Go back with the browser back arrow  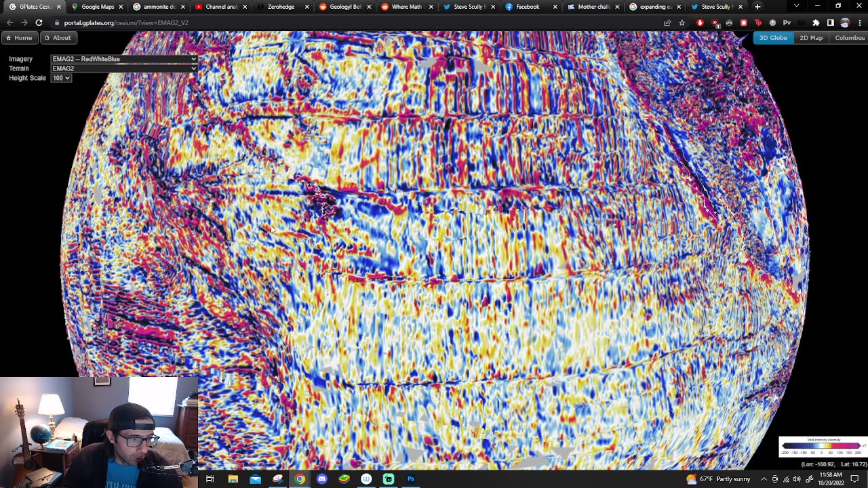(x=9, y=22)
